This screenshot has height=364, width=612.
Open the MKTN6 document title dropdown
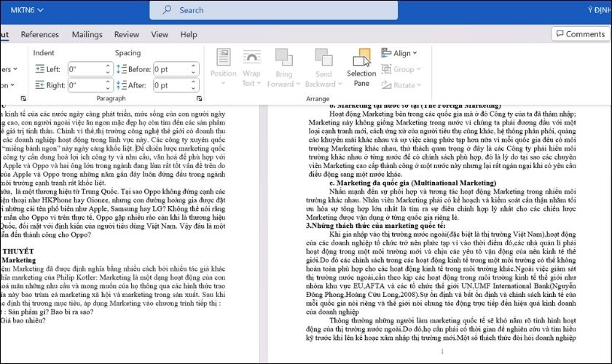click(26, 10)
